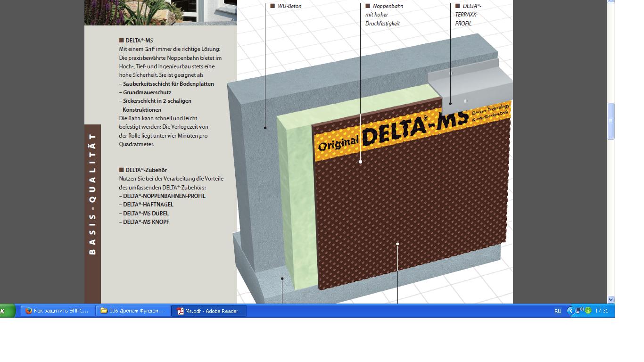Click the scrollbar track below the thumb
Screen dimensions: 644x362
[611, 217]
